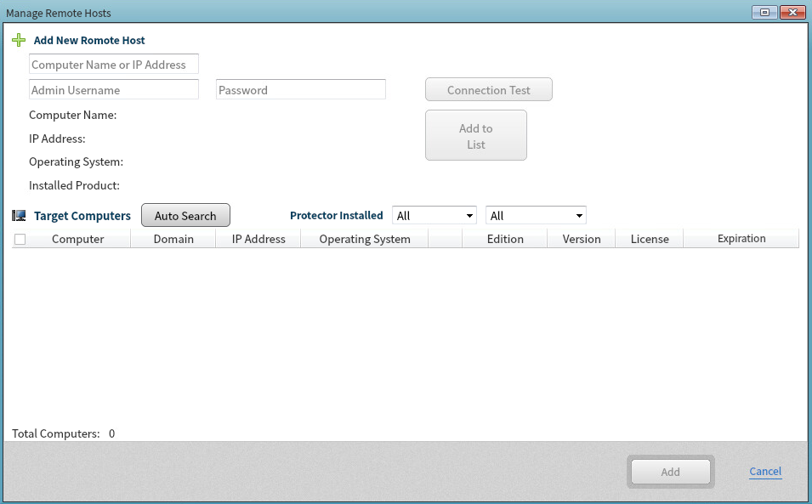The image size is (812, 504).
Task: Click into the Admin Username field
Action: coord(114,90)
